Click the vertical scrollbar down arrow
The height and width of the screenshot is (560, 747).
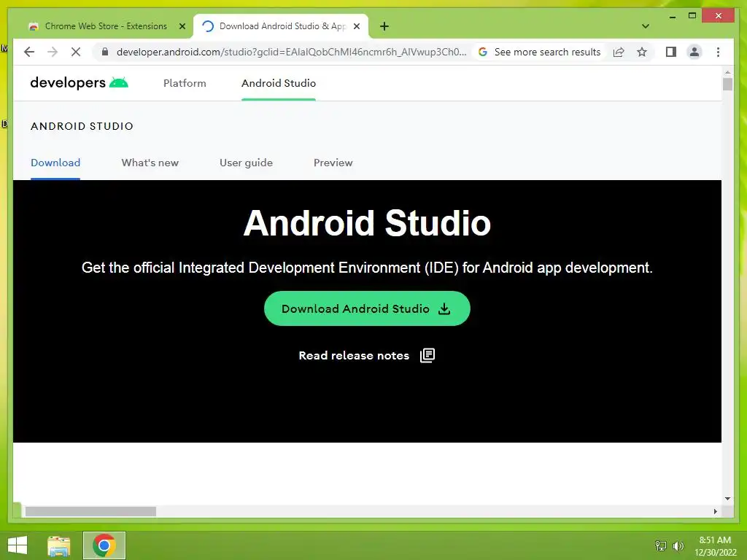[x=727, y=499]
